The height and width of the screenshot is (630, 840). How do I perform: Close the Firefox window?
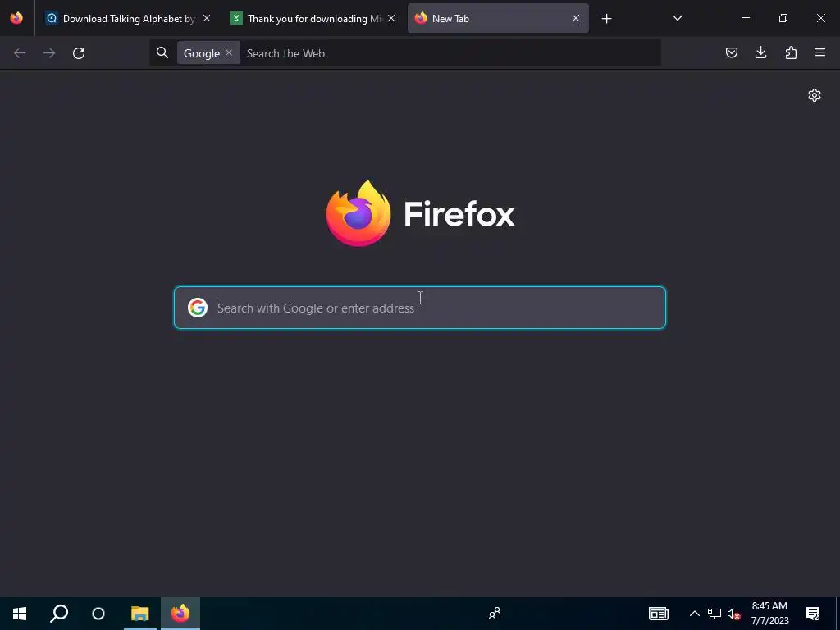(x=820, y=18)
